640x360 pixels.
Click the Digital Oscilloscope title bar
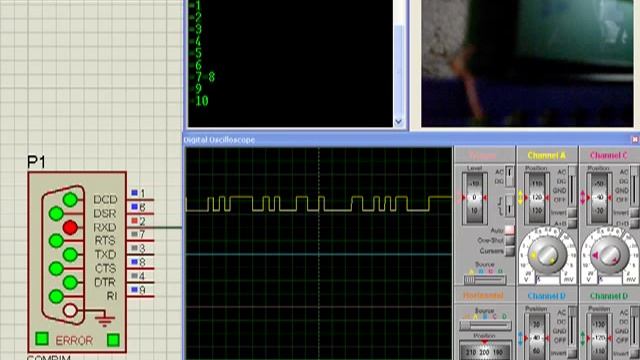[x=410, y=140]
